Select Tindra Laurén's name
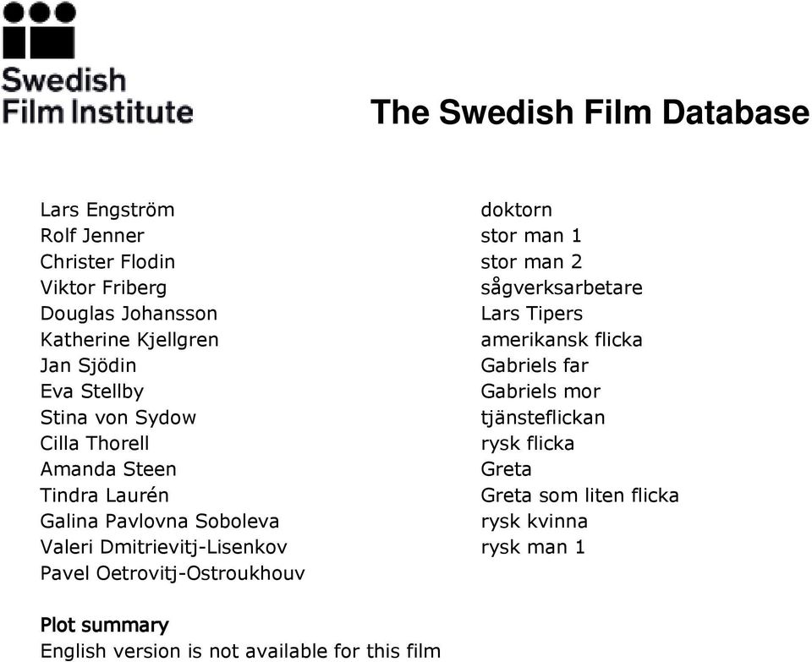This screenshot has width=812, height=662. 105,495
